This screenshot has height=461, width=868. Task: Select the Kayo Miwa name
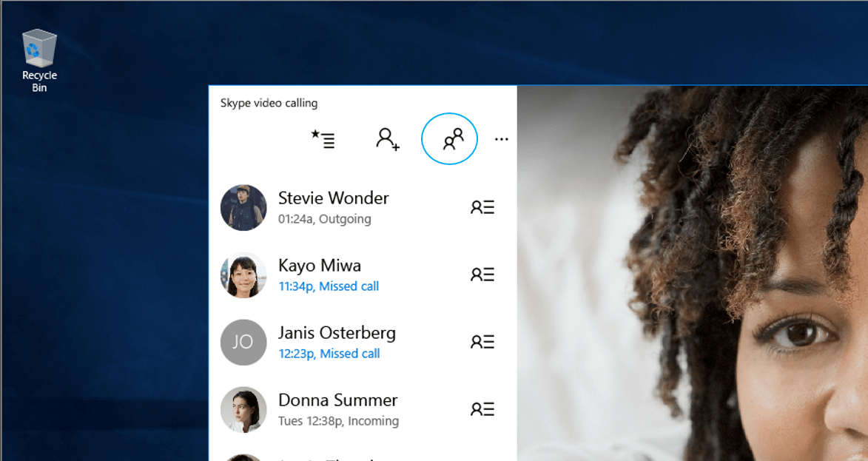(x=320, y=266)
